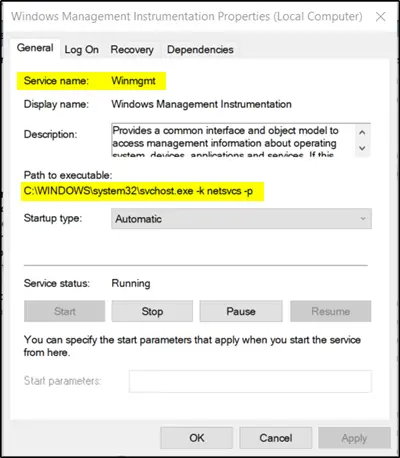This screenshot has height=458, width=400.
Task: Cancel the dialog
Action: (276, 438)
